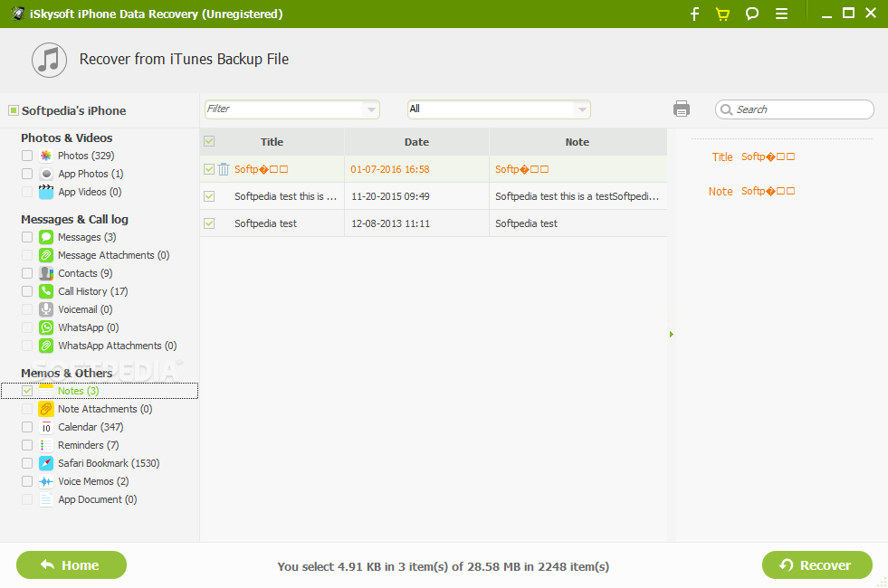Screen dimensions: 888x588
Task: Select the '11-20-2015 09:49' date cell
Action: tap(390, 196)
